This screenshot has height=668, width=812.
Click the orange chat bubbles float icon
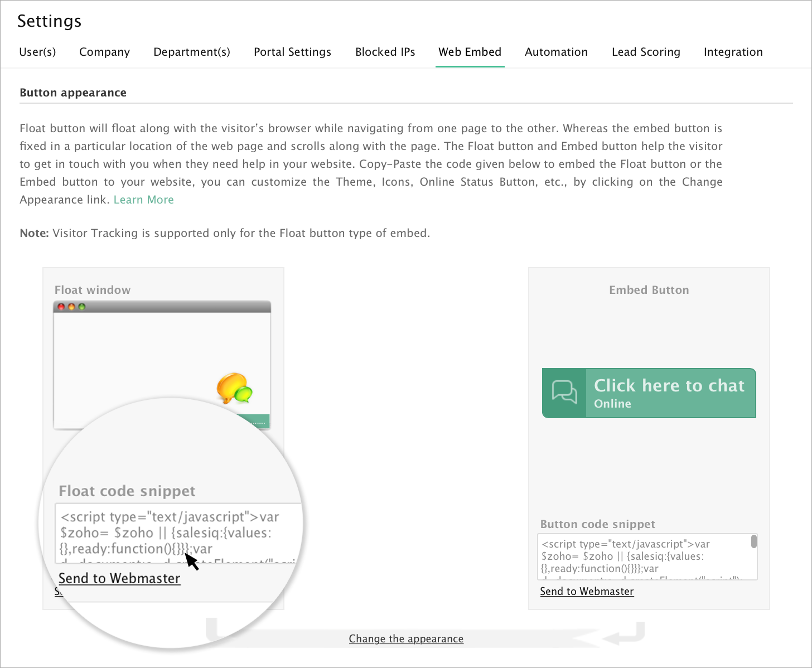[x=234, y=388]
